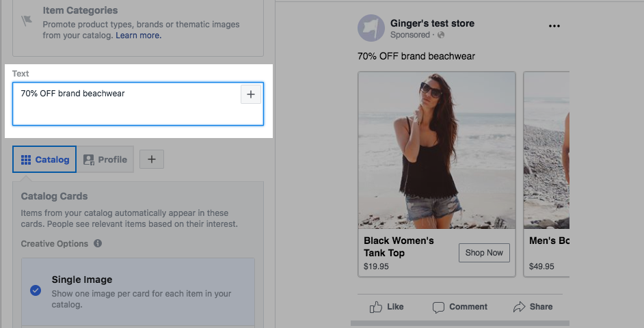This screenshot has height=328, width=644.
Task: Select the Single Image radio option
Action: [x=36, y=290]
